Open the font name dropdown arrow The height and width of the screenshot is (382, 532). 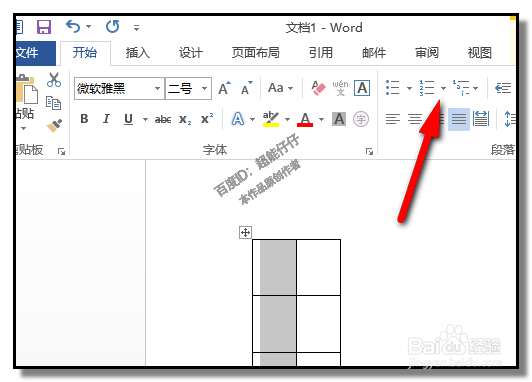157,89
